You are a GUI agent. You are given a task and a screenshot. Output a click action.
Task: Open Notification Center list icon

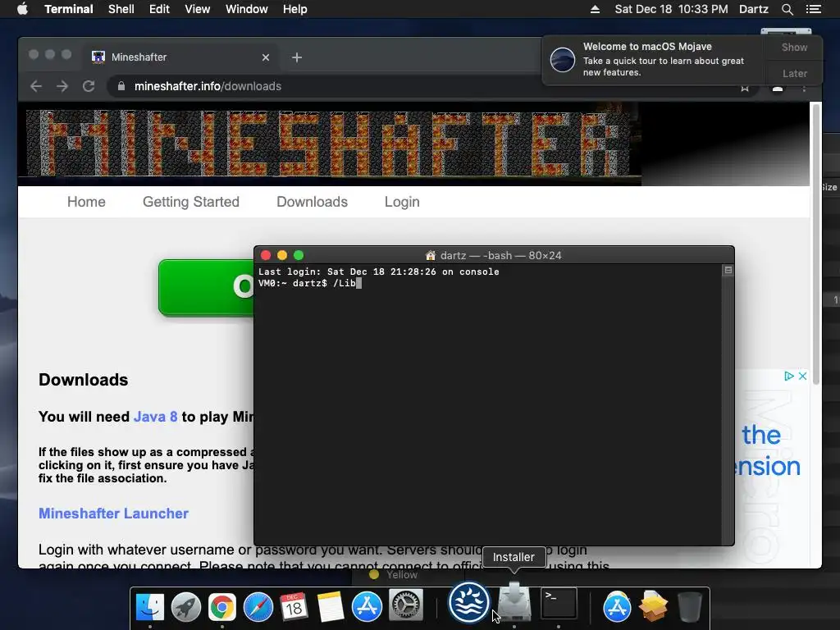point(814,9)
